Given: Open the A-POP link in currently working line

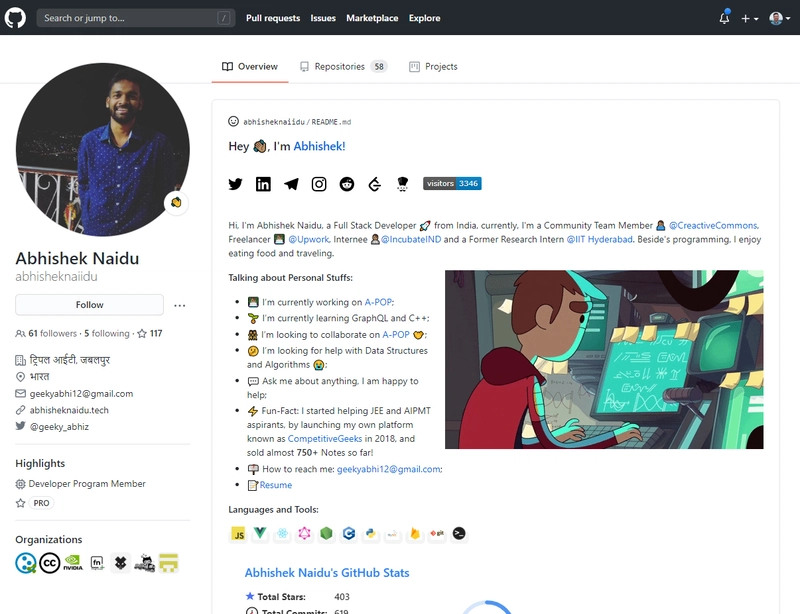Looking at the screenshot, I should click(378, 302).
